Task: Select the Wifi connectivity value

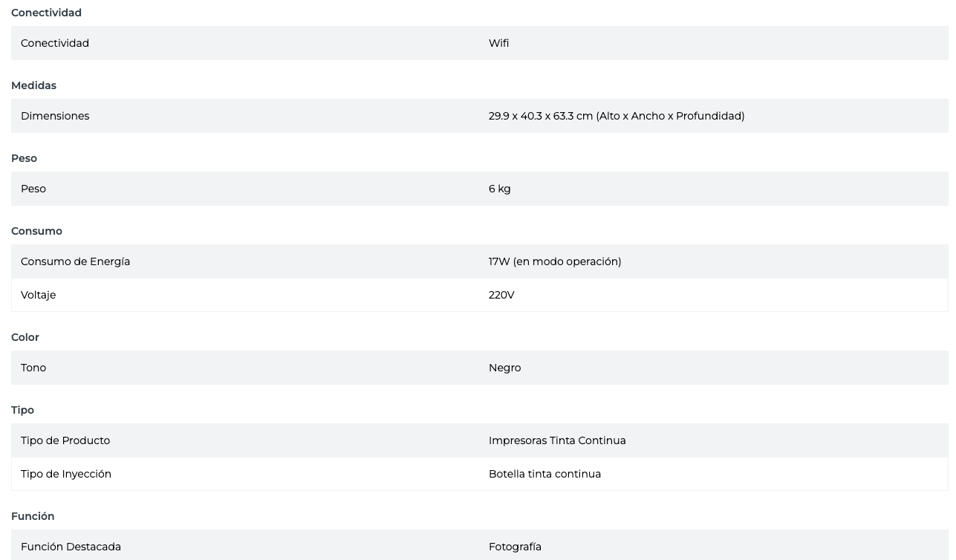Action: coord(498,43)
